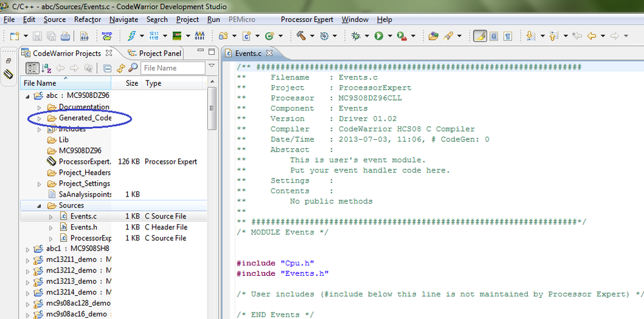Click the green Run play icon
This screenshot has height=319, width=644.
pyautogui.click(x=379, y=36)
